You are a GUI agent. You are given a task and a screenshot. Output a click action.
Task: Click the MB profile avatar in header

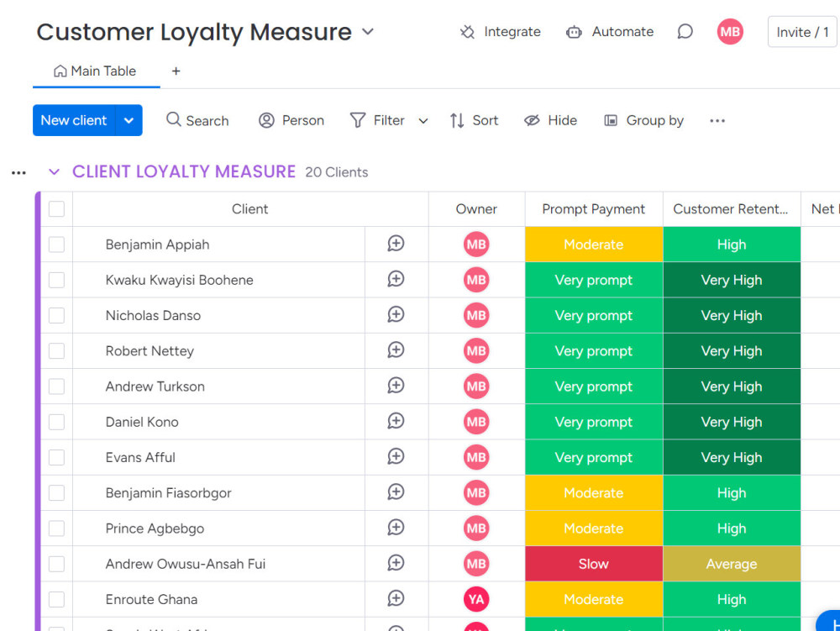coord(730,32)
